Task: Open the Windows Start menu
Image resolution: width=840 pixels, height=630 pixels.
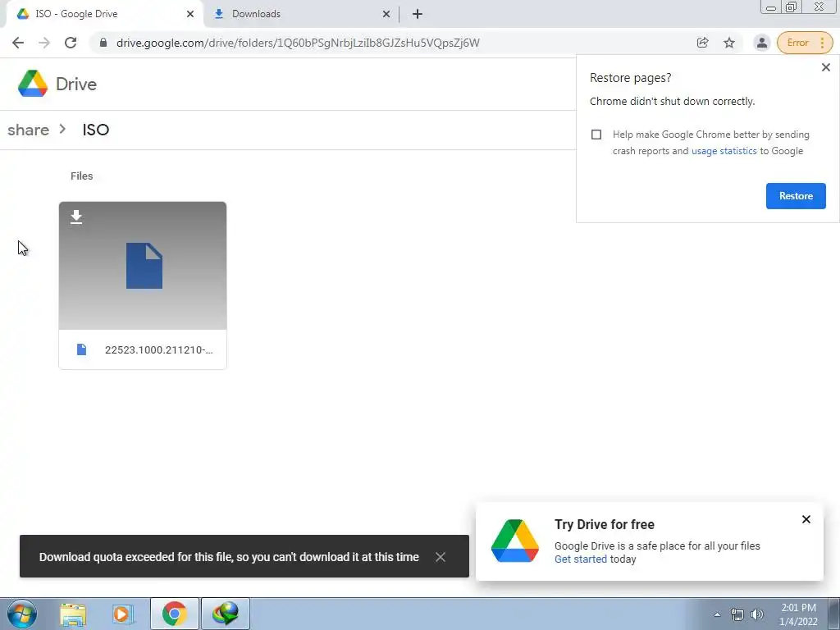Action: click(22, 614)
